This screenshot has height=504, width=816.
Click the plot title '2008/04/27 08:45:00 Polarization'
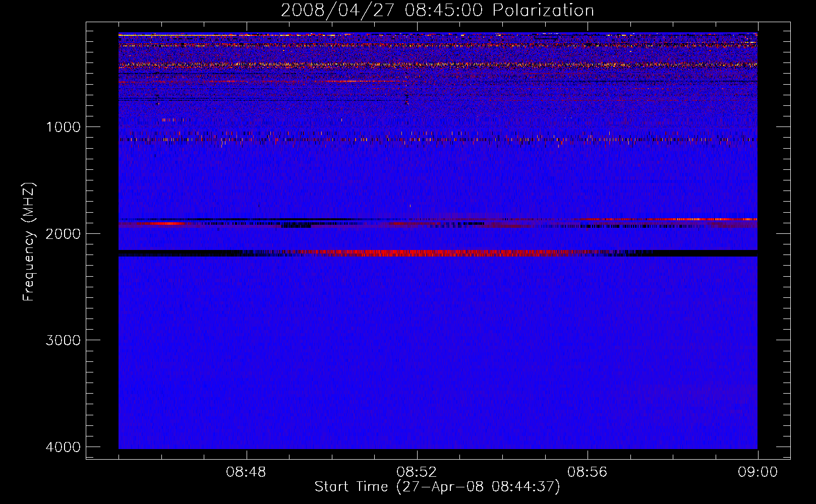click(437, 11)
